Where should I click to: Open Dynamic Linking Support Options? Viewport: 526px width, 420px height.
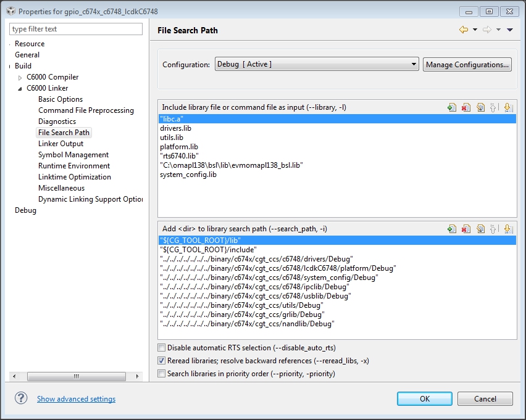(x=90, y=199)
